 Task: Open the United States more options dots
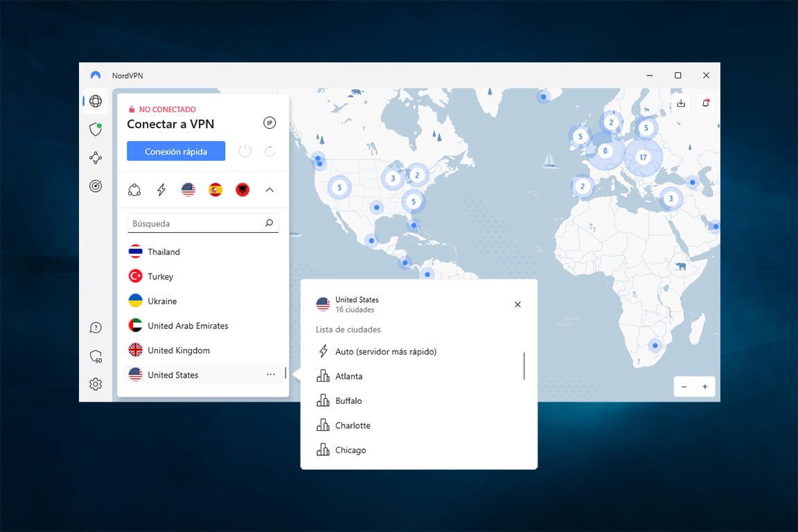coord(271,374)
